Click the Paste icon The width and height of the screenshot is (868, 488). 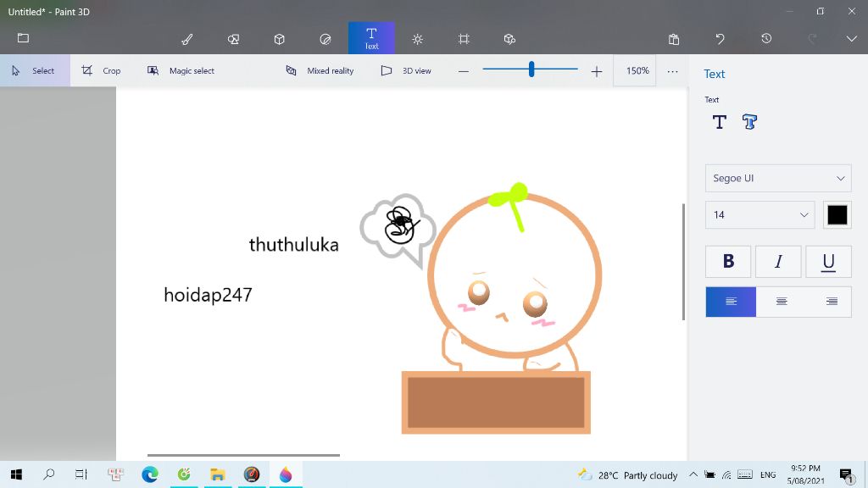click(x=674, y=39)
